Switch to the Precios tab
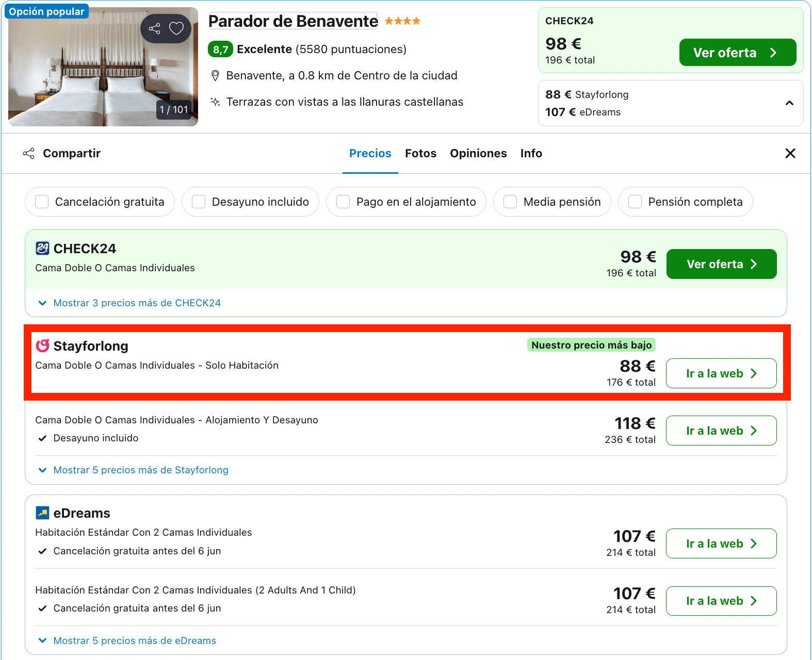Viewport: 812px width, 660px height. tap(370, 153)
